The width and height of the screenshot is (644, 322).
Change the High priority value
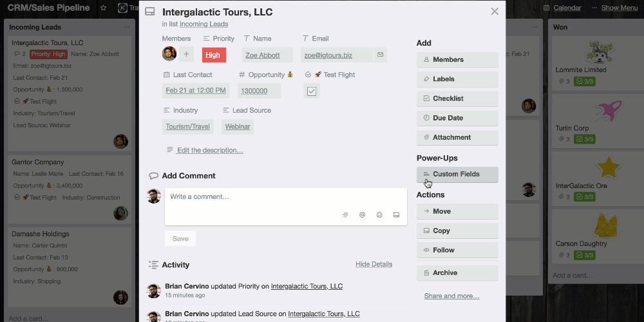click(x=214, y=55)
